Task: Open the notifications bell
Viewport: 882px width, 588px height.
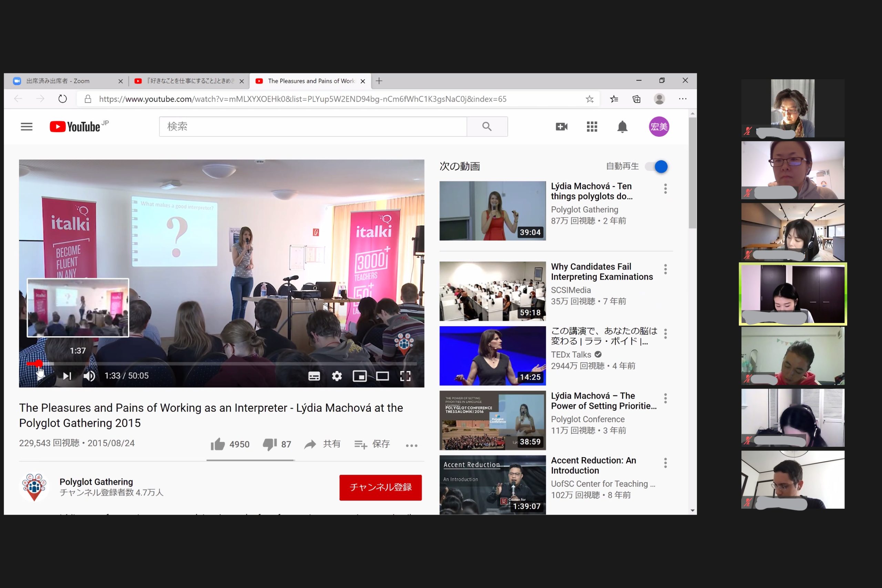Action: (622, 127)
